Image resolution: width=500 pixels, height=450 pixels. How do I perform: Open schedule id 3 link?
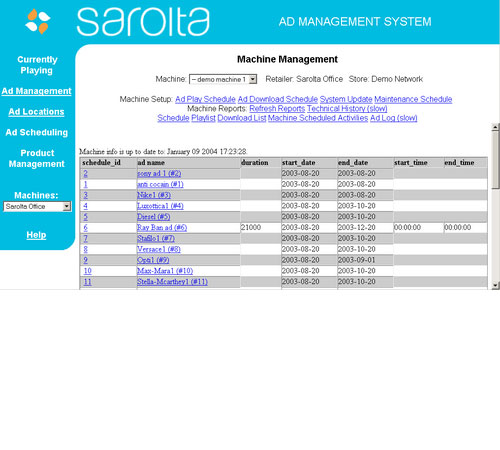86,195
